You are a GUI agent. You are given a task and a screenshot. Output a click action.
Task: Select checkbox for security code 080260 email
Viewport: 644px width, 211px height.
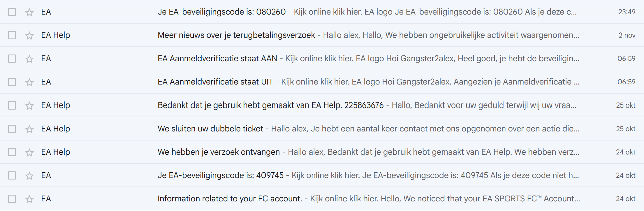(12, 12)
